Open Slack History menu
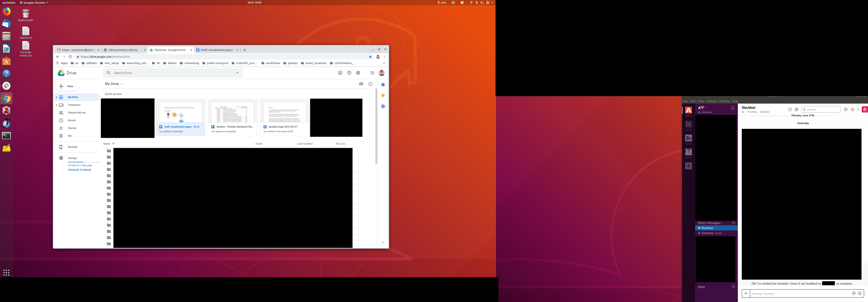Viewport: 868px width, 302px height. point(711,101)
